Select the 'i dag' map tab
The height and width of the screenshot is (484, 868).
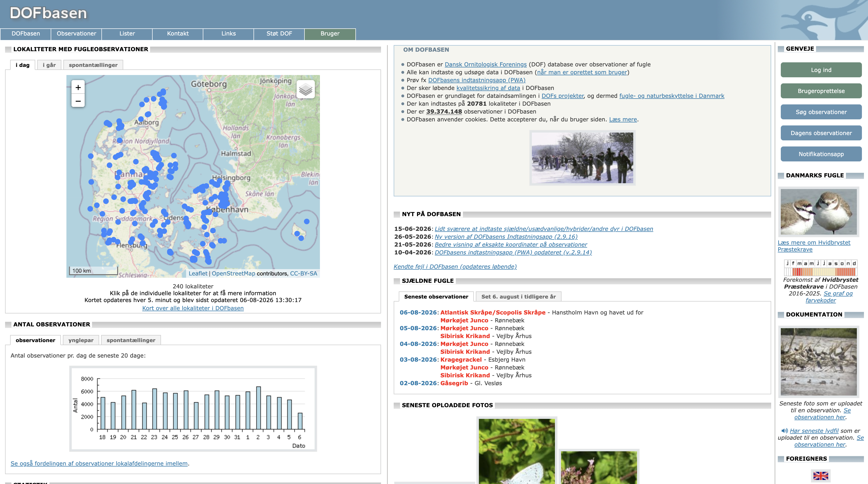click(23, 65)
